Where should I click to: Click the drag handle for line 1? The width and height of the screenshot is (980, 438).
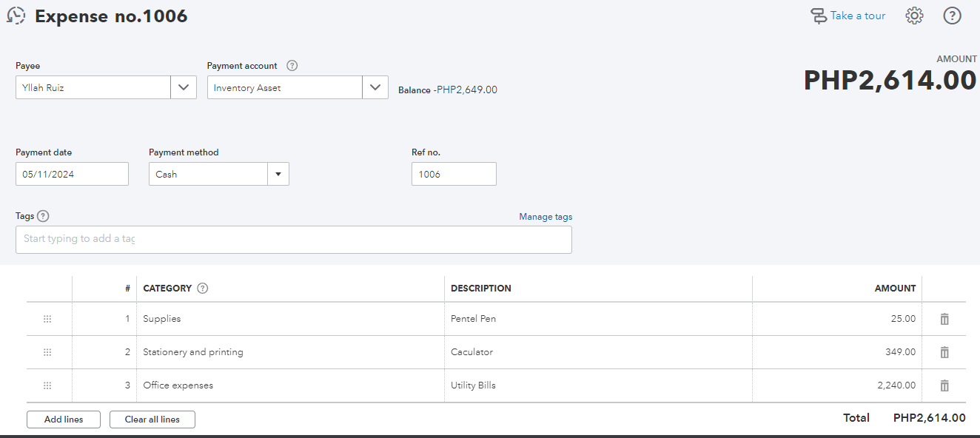[47, 319]
